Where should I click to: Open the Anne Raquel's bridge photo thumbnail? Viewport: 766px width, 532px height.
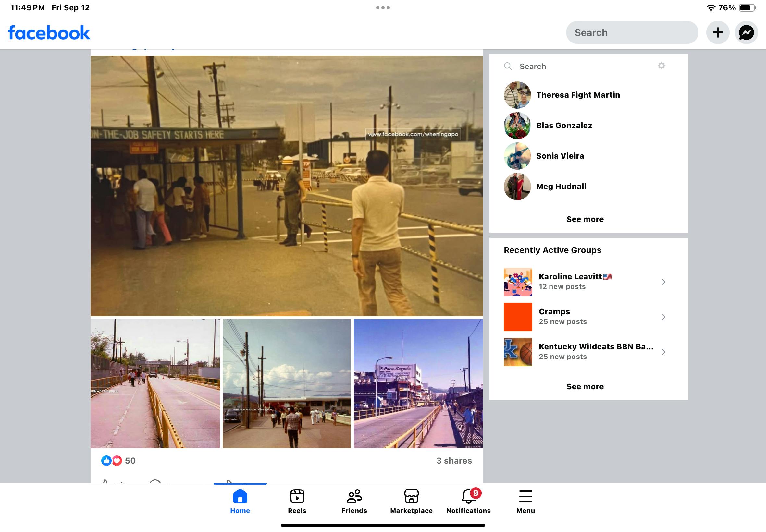point(418,383)
